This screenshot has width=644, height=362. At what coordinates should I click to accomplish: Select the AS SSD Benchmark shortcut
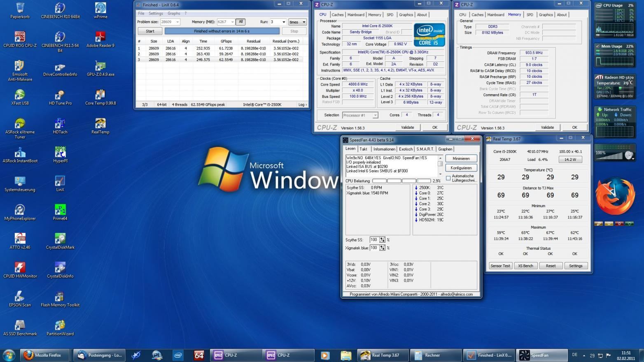coord(20,328)
